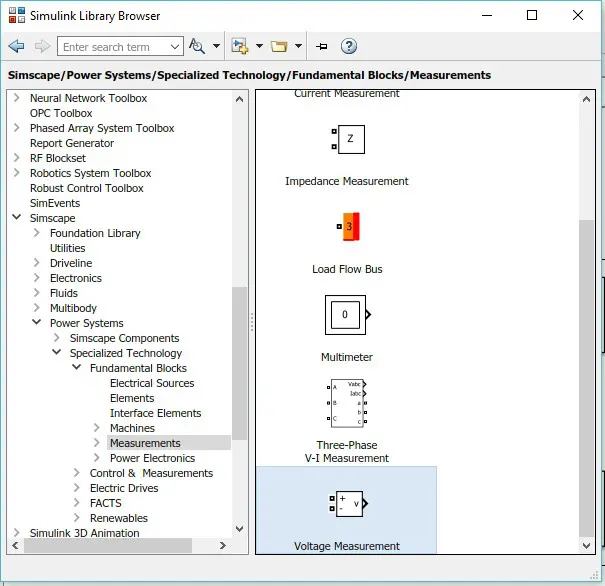This screenshot has width=605, height=586.
Task: Open the search options dropdown arrow
Action: tap(215, 47)
